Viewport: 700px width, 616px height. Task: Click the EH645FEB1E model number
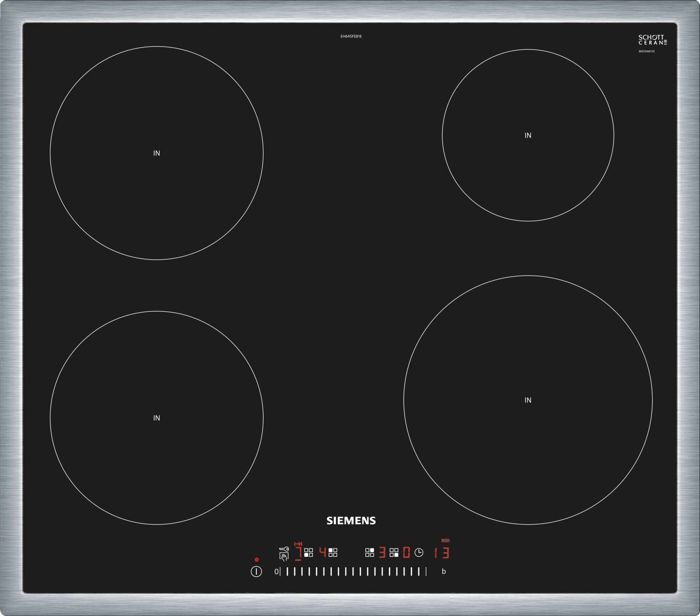point(351,36)
